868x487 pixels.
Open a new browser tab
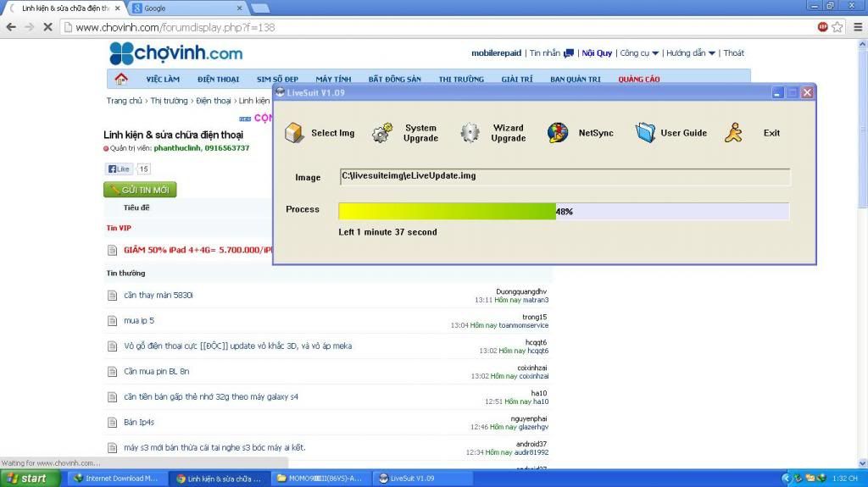(260, 8)
